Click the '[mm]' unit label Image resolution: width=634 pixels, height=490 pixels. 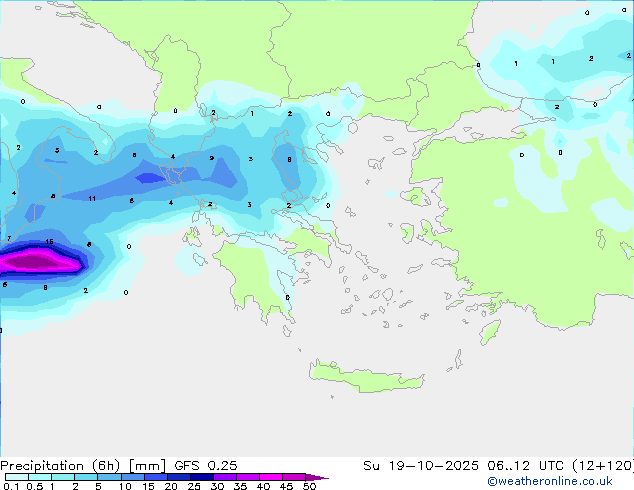(x=147, y=466)
